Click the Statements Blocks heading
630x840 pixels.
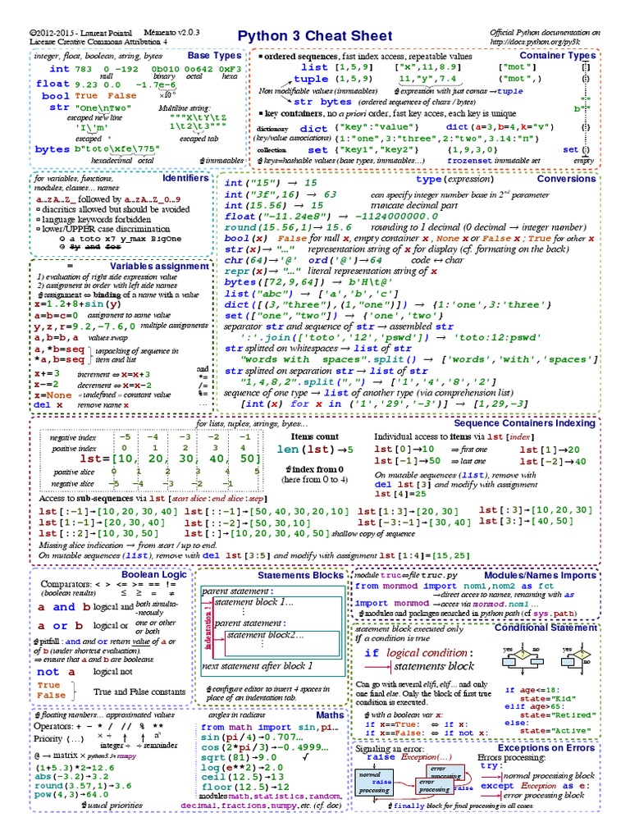[x=300, y=575]
